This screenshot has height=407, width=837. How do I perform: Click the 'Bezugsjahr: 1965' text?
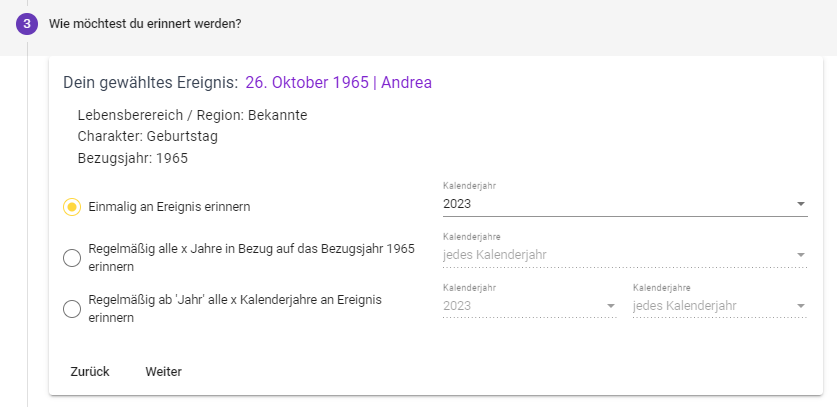[132, 158]
